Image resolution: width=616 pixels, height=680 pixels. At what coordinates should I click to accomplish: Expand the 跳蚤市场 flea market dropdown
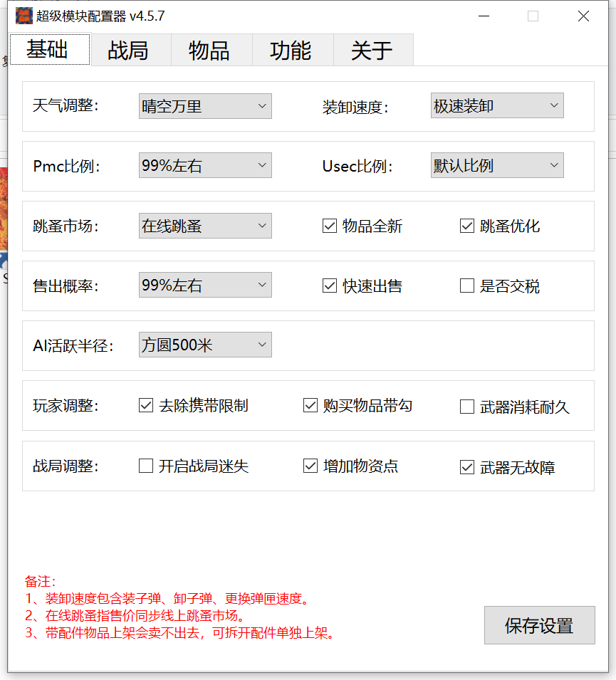[204, 226]
